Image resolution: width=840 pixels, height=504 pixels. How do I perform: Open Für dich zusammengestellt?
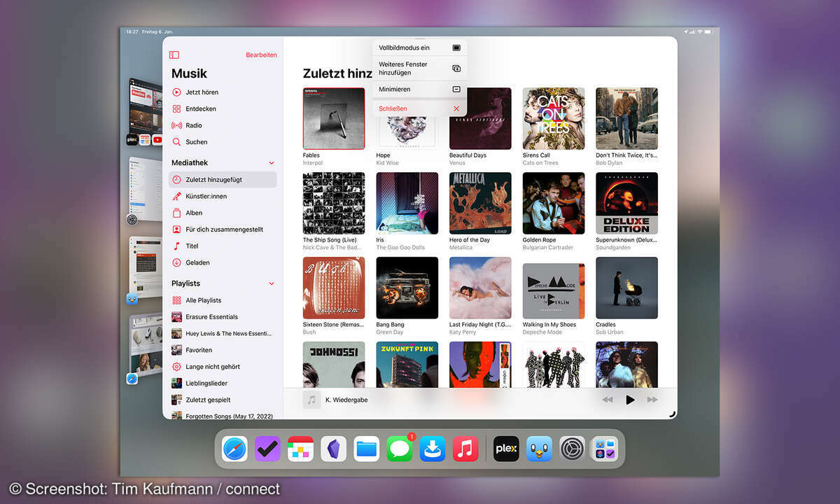(223, 230)
